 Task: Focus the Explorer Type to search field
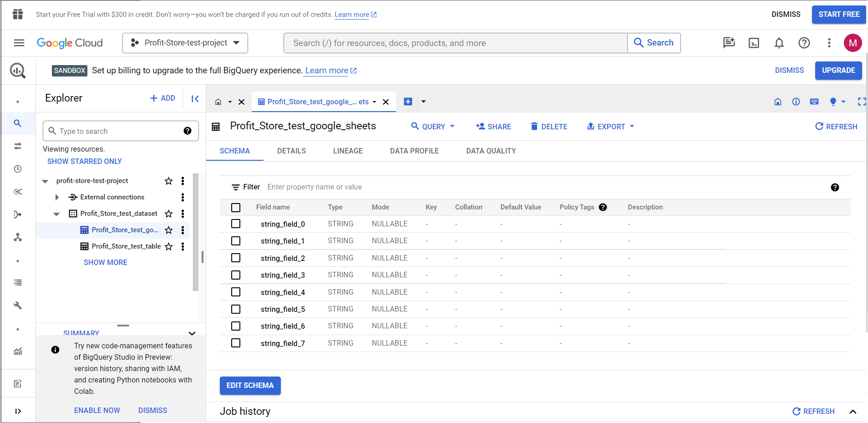[x=121, y=131]
